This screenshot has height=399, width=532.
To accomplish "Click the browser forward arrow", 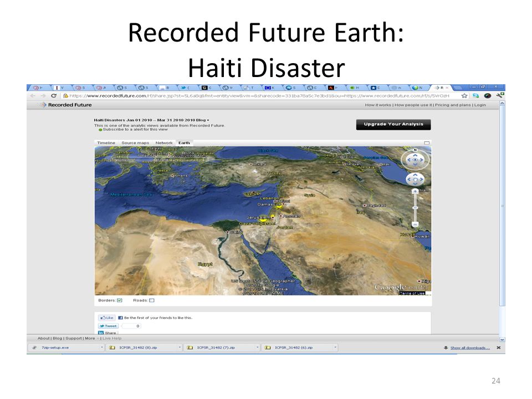I will click(43, 96).
